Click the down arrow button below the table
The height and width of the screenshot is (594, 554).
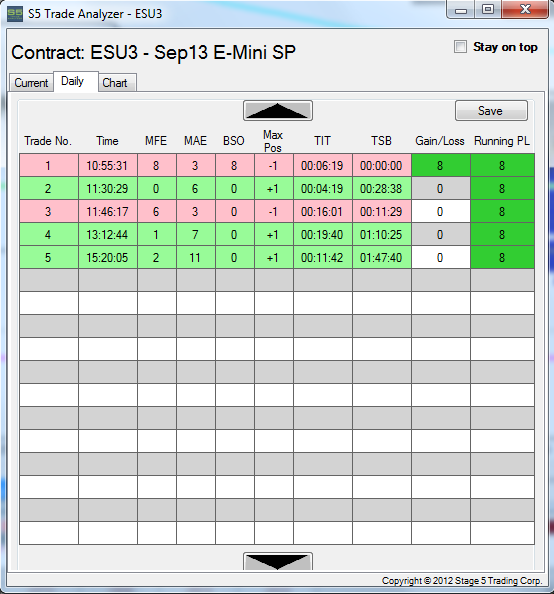(x=278, y=561)
